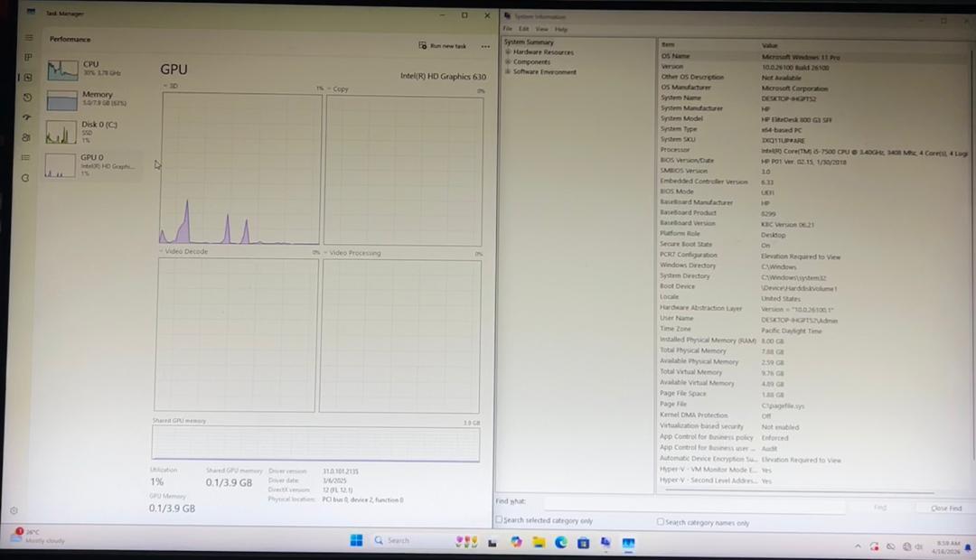The width and height of the screenshot is (976, 560).
Task: Switch to Processes page in sidebar
Action: click(x=29, y=58)
